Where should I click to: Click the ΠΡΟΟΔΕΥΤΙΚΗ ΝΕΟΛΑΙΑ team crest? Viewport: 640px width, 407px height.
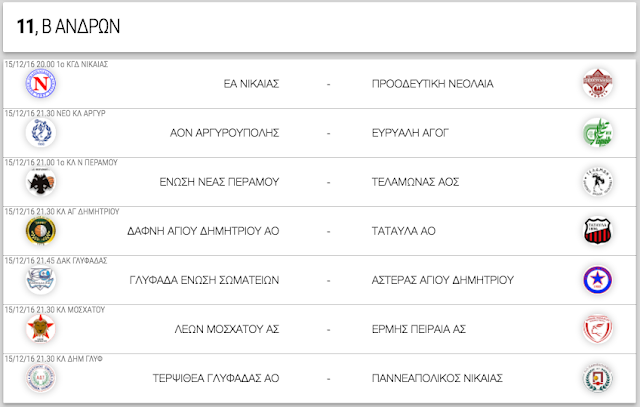coord(598,84)
